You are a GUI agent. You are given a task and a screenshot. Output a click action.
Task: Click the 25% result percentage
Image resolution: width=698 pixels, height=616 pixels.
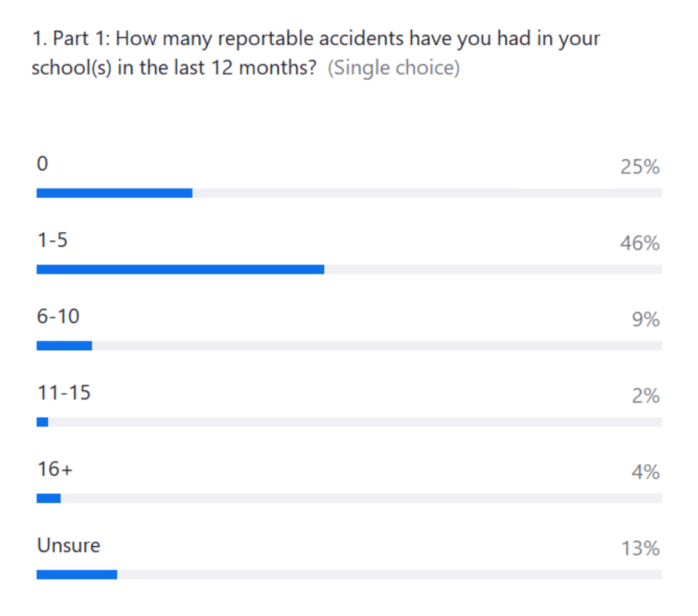[x=639, y=168]
